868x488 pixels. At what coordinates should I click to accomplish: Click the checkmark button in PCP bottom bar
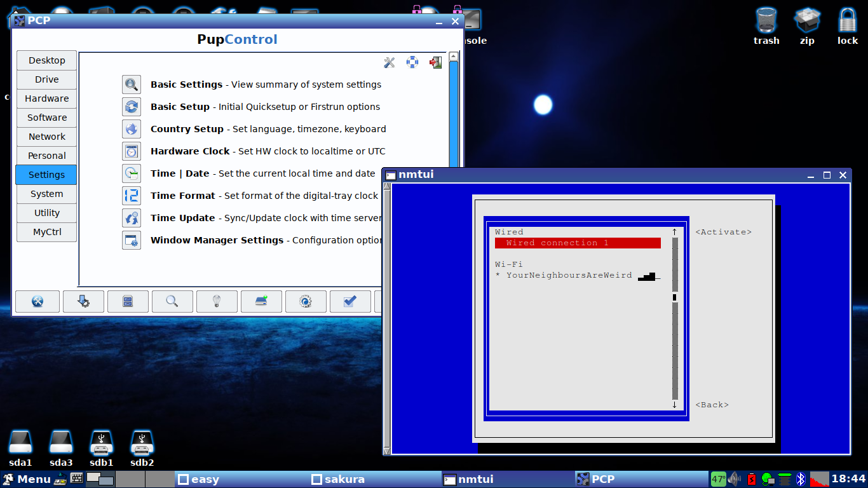pyautogui.click(x=350, y=301)
